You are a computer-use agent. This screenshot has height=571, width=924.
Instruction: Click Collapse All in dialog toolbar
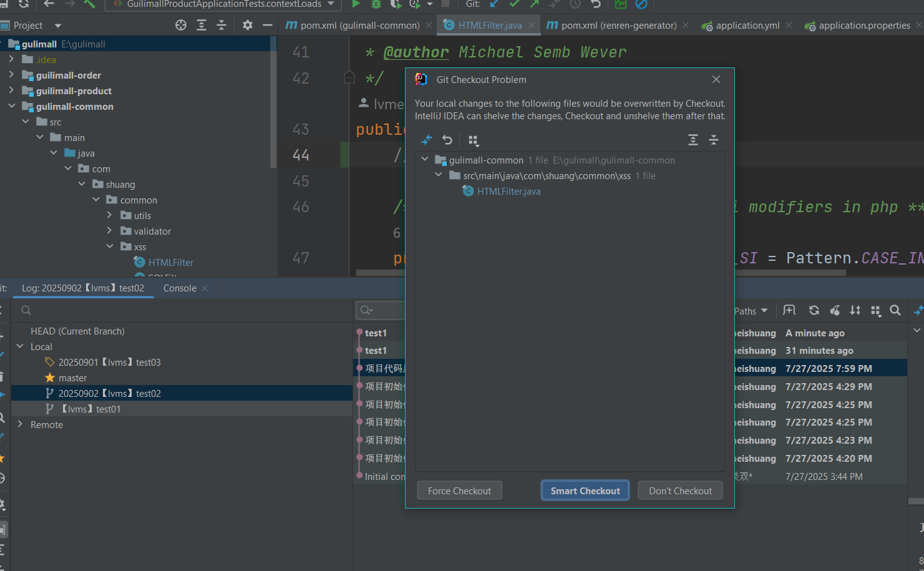[x=714, y=140]
